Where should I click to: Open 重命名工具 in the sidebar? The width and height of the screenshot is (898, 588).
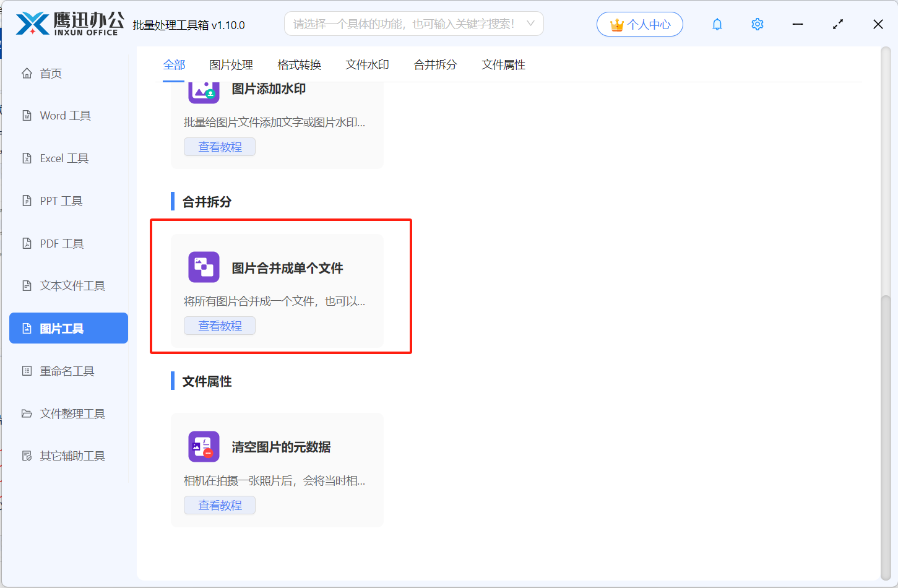69,371
